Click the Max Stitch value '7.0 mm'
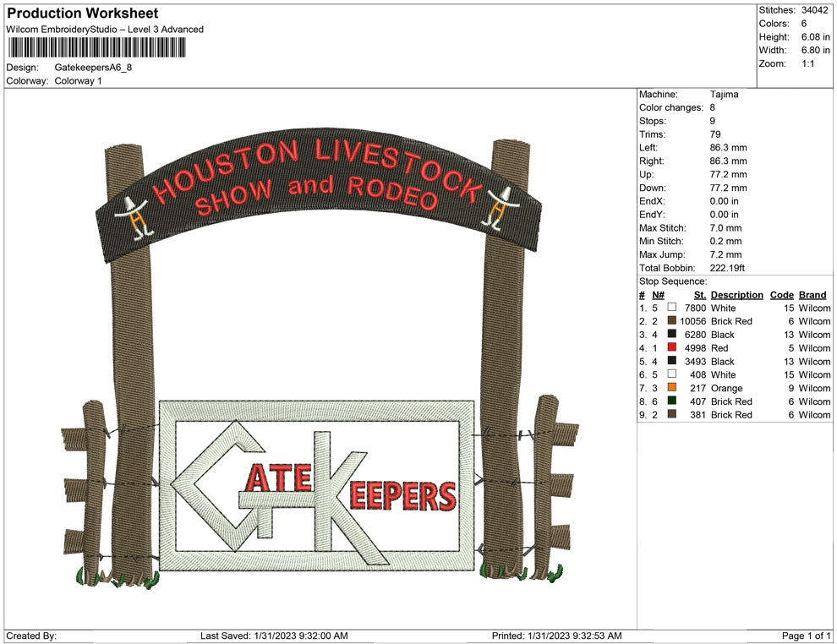This screenshot has width=837, height=644. [726, 228]
